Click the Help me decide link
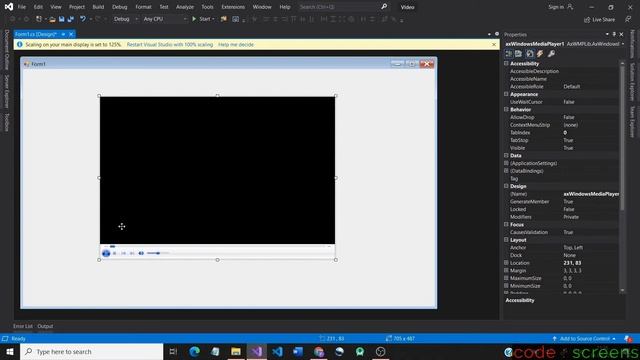 coord(236,44)
